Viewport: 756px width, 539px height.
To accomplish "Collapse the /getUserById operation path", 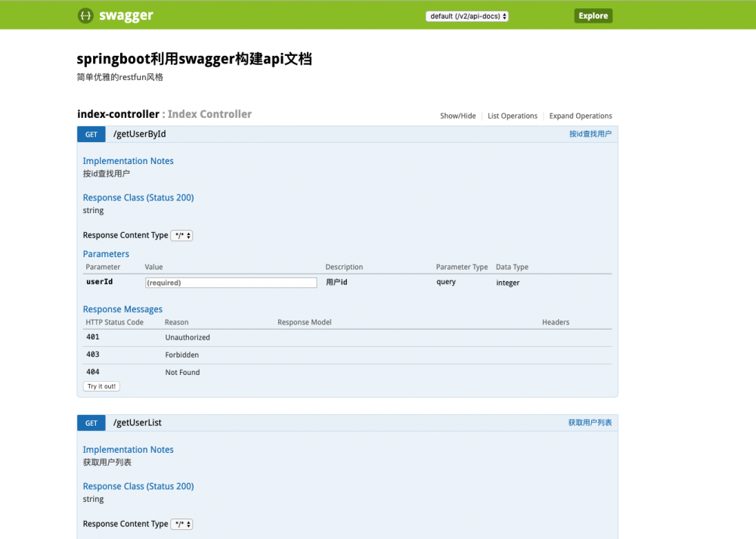I will pyautogui.click(x=139, y=134).
